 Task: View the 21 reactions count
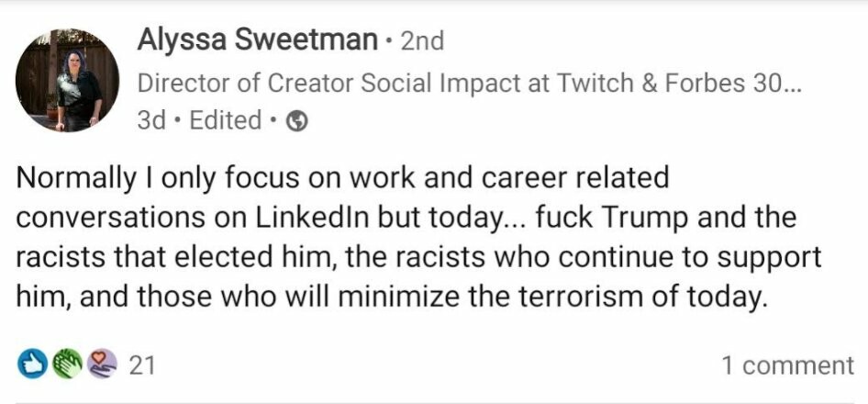[x=141, y=365]
